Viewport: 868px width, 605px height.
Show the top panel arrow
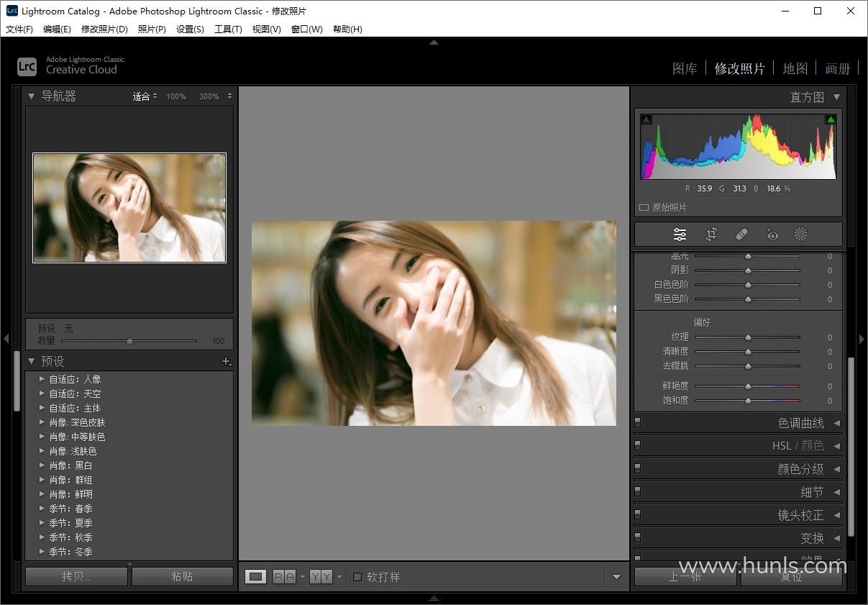point(434,42)
